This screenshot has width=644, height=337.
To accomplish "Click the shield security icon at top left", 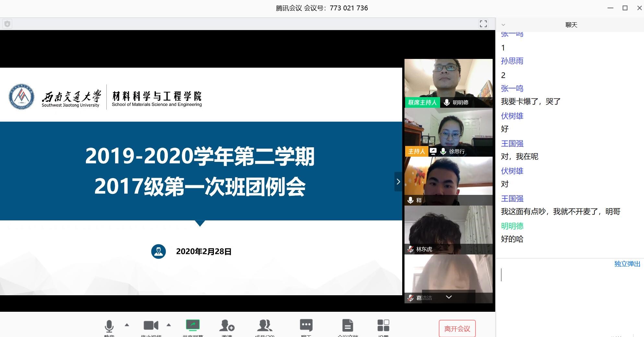I will point(7,24).
